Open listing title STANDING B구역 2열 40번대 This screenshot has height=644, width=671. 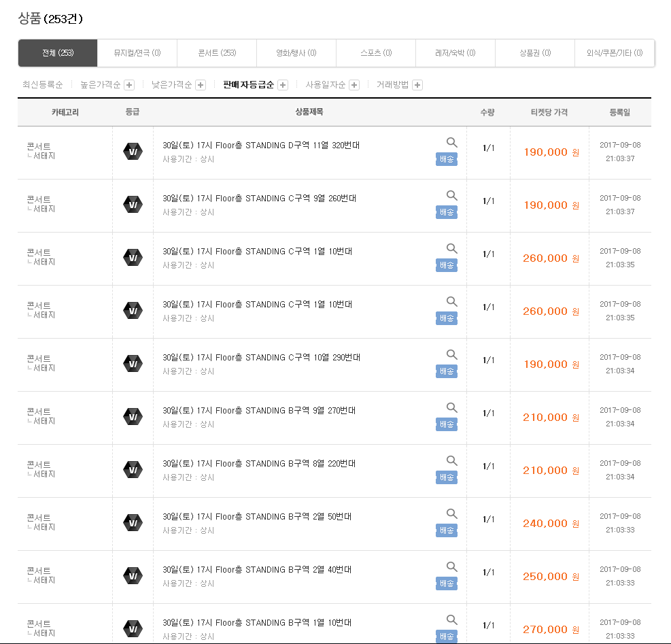257,570
